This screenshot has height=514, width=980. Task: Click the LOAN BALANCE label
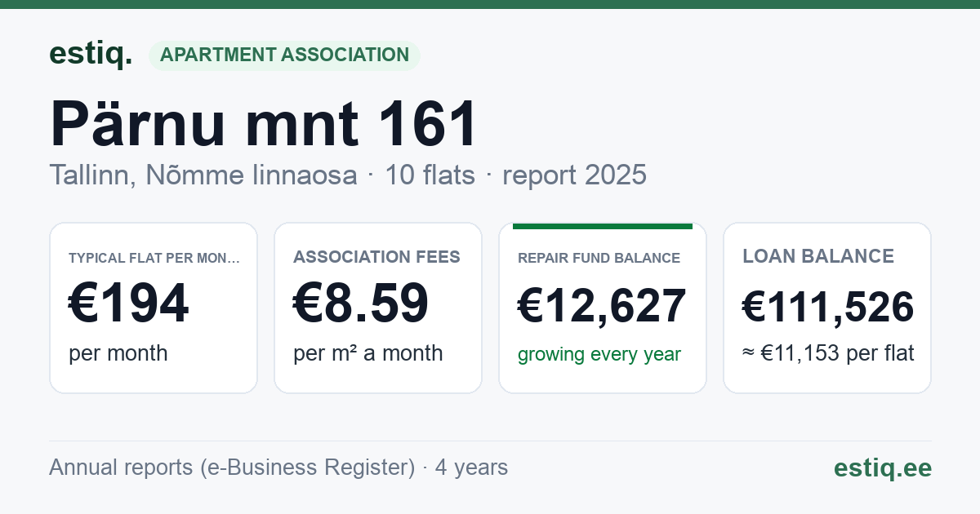tap(818, 256)
